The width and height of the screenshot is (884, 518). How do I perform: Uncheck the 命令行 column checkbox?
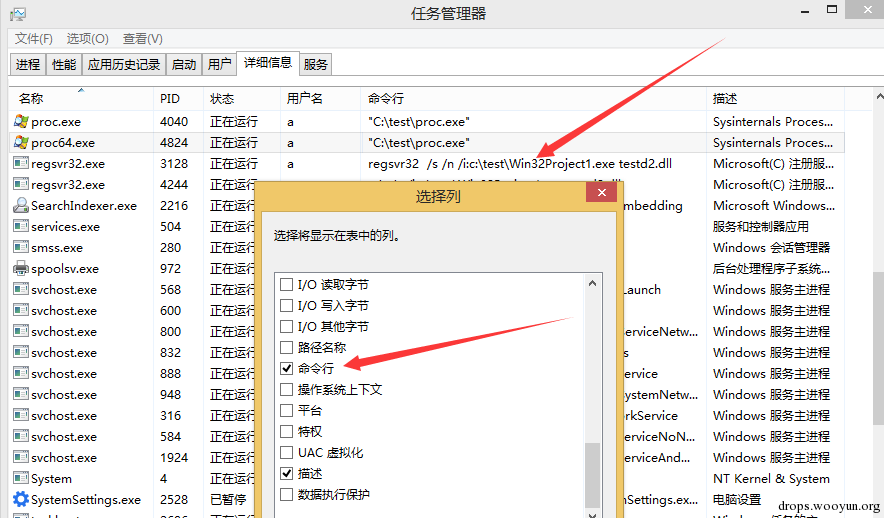(286, 368)
